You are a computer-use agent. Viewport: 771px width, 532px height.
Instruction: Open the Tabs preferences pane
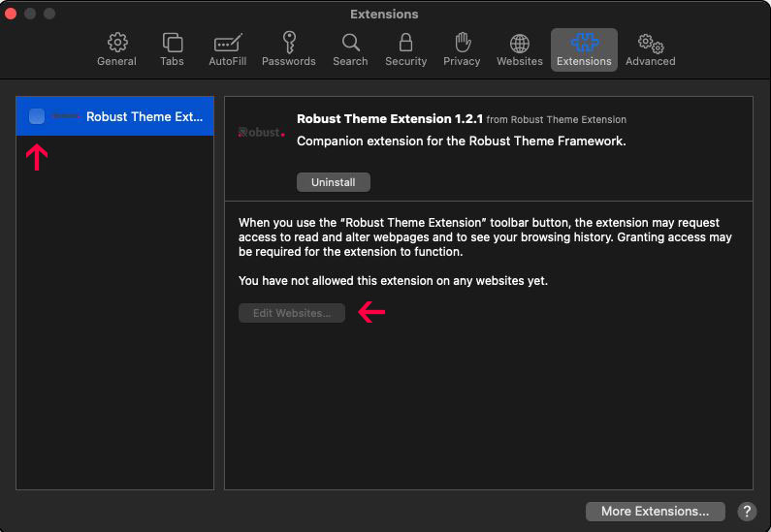172,49
